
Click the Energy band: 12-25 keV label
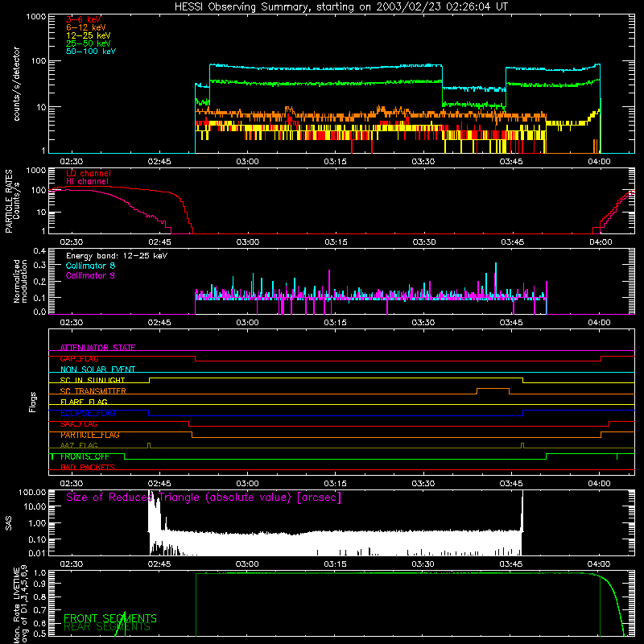117,256
